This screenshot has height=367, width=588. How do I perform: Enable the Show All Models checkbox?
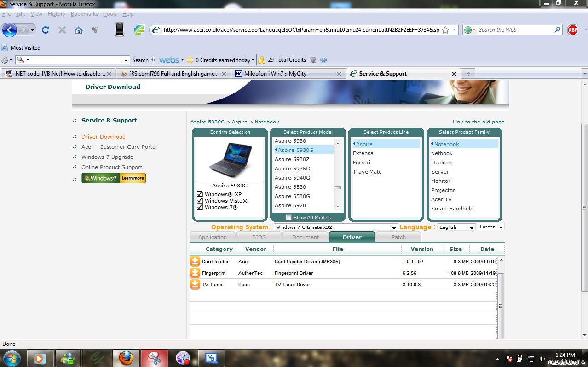(x=288, y=217)
